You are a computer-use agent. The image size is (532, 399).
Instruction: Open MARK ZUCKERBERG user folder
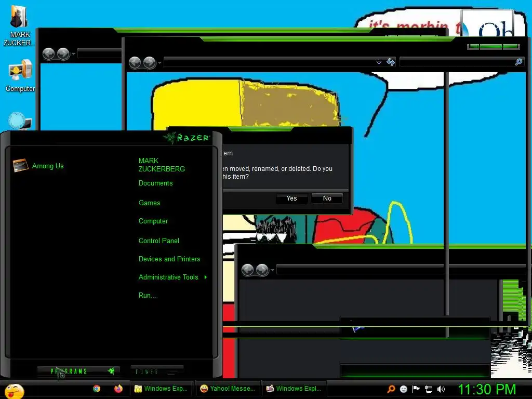pos(162,165)
